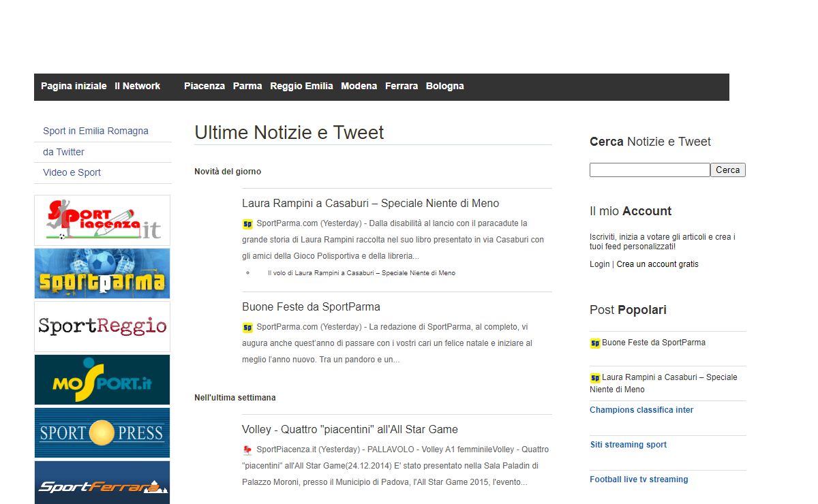Open Champions classifica inter popular post
Image resolution: width=818 pixels, height=504 pixels.
click(641, 410)
